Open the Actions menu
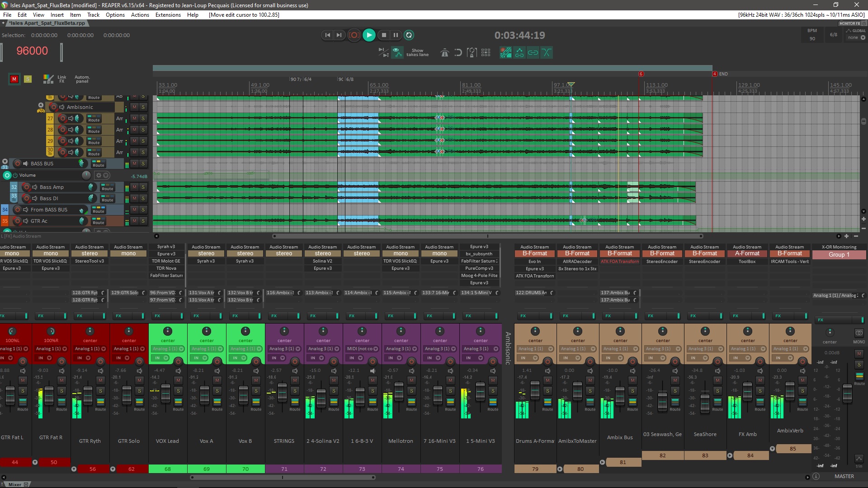Screen dimensions: 868x488 tap(140, 15)
